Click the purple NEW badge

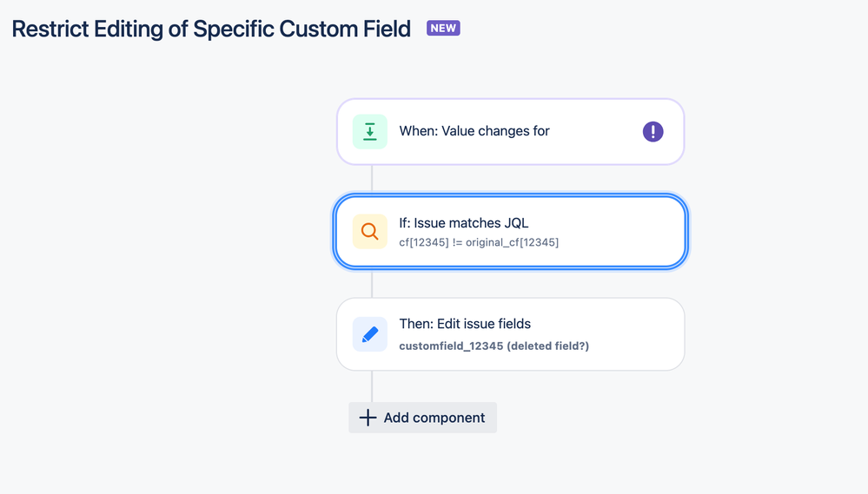coord(443,28)
